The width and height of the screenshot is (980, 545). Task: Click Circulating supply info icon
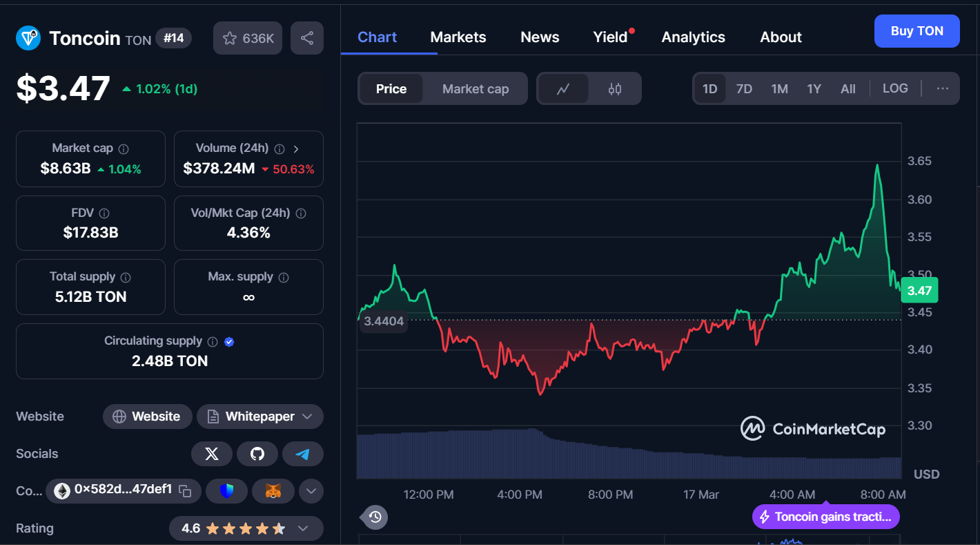(213, 341)
